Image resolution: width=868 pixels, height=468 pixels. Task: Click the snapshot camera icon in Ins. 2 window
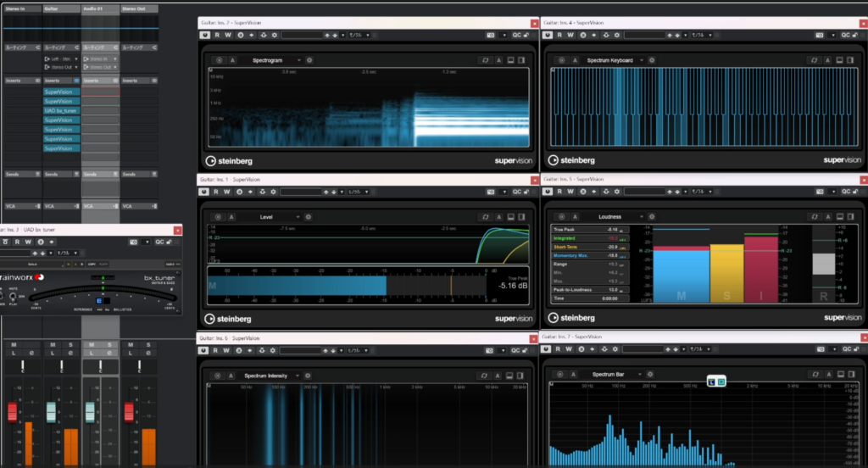click(x=491, y=35)
